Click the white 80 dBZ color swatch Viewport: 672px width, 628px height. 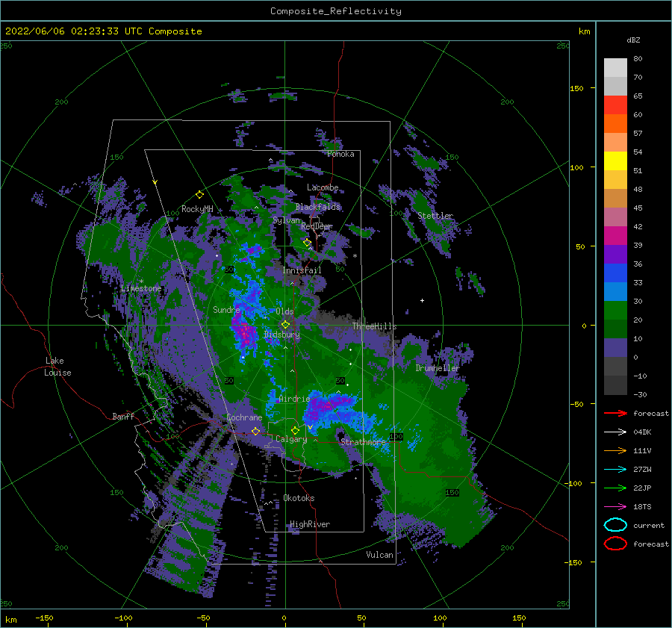click(x=615, y=67)
